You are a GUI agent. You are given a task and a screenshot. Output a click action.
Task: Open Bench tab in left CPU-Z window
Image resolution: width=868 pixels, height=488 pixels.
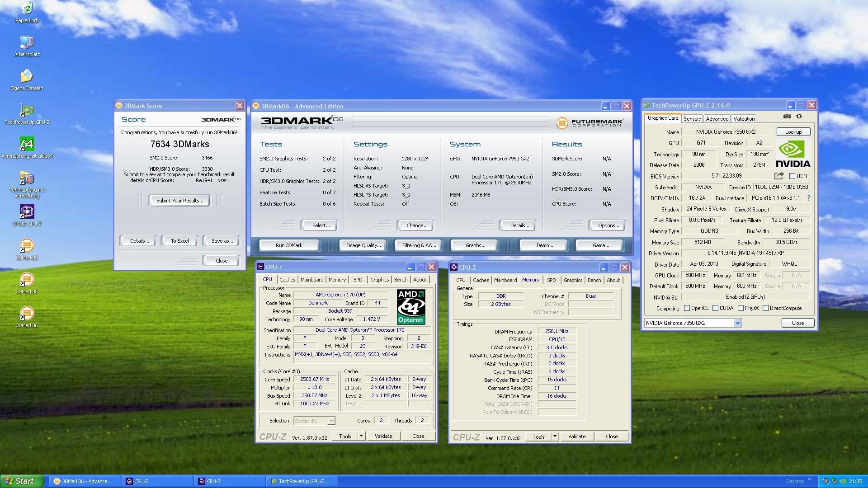tap(401, 280)
